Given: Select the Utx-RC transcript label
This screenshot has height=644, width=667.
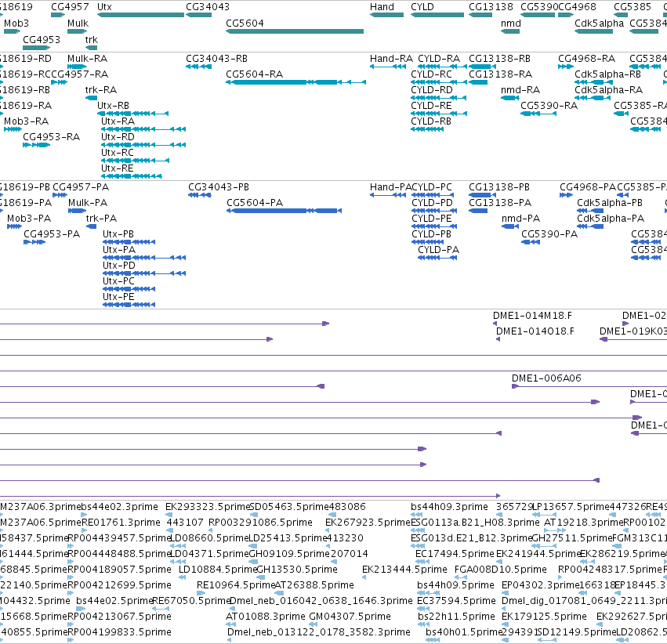Looking at the screenshot, I should pyautogui.click(x=118, y=152).
